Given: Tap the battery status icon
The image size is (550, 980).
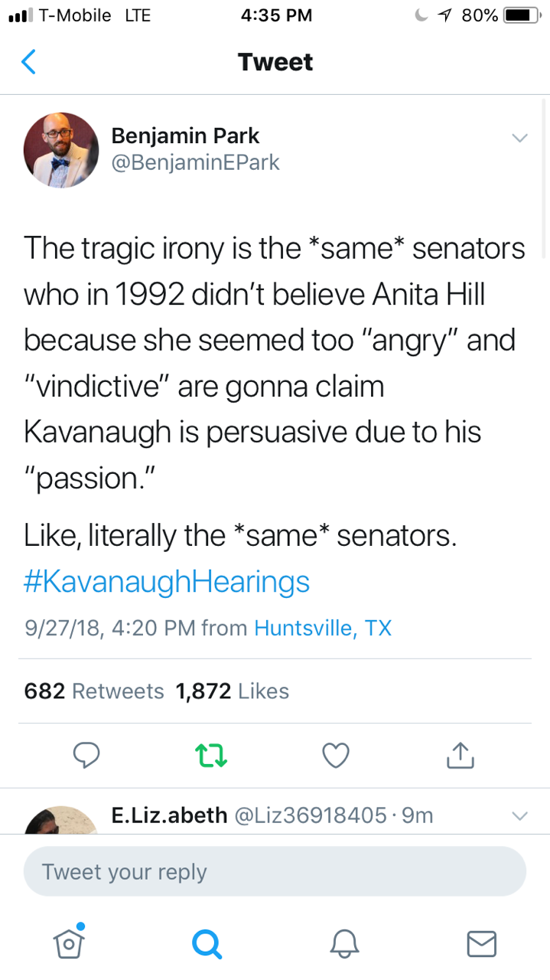Looking at the screenshot, I should point(520,16).
